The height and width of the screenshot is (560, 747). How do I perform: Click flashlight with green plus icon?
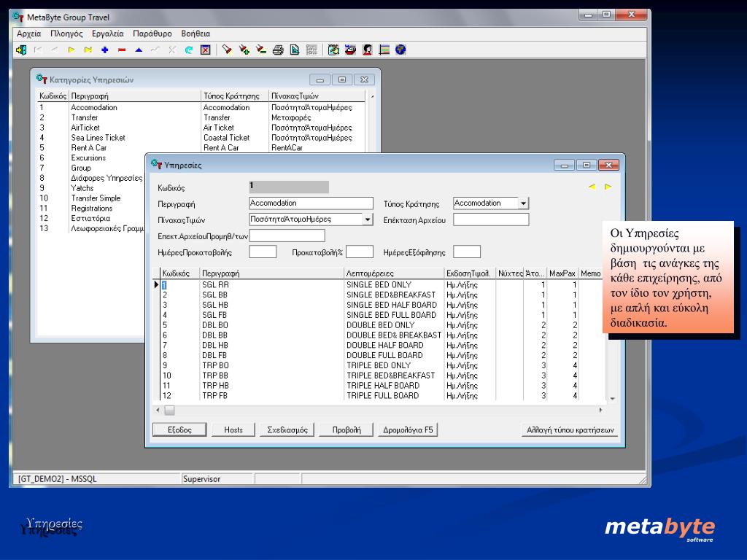pyautogui.click(x=244, y=50)
